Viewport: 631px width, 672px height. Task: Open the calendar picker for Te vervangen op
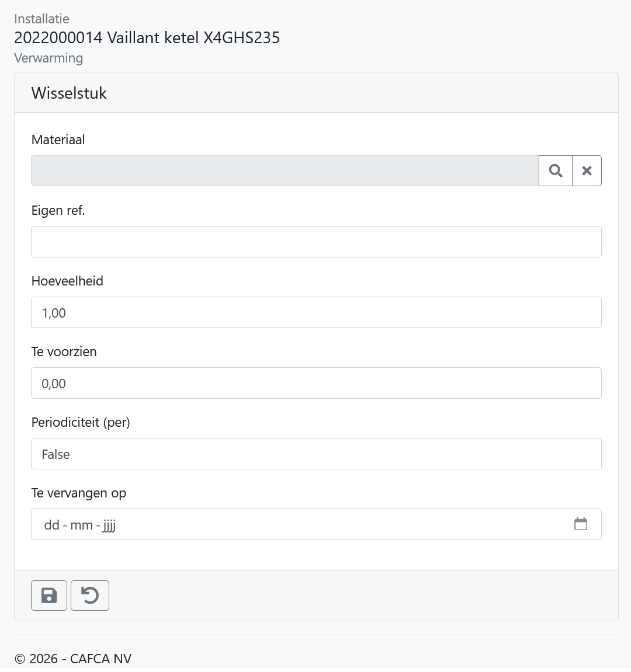[x=580, y=524]
